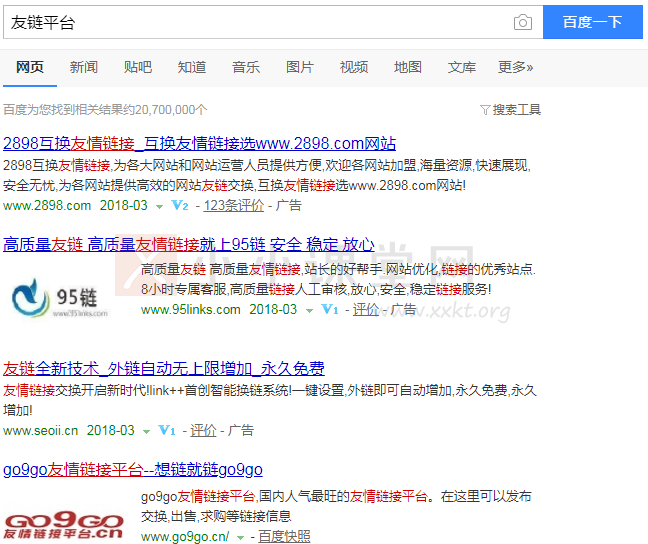Image resolution: width=648 pixels, height=544 pixels.
Task: Click 广告 label on the 2898.com result
Action: [288, 205]
